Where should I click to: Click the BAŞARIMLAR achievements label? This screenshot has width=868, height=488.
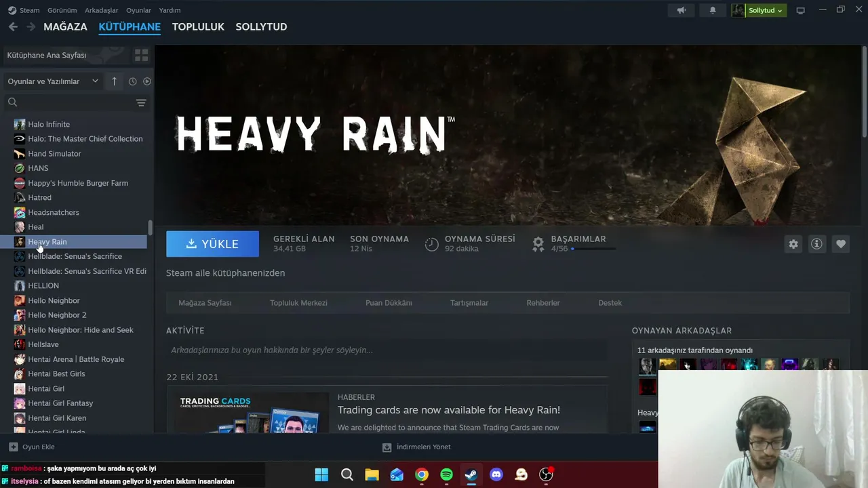click(578, 239)
